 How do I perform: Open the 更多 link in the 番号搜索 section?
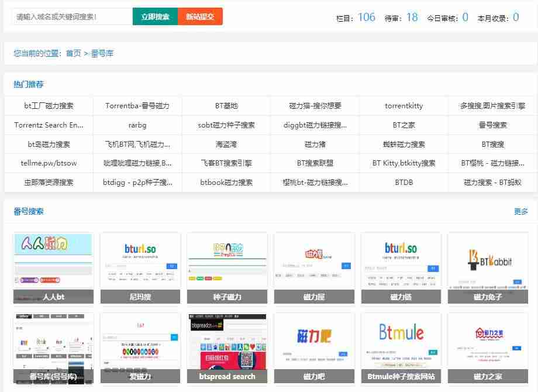[521, 211]
